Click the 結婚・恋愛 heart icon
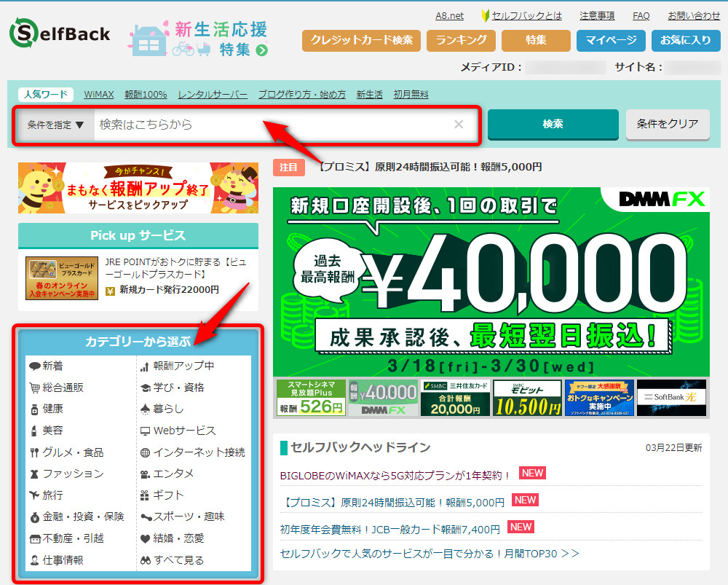This screenshot has height=585, width=728. pyautogui.click(x=146, y=538)
